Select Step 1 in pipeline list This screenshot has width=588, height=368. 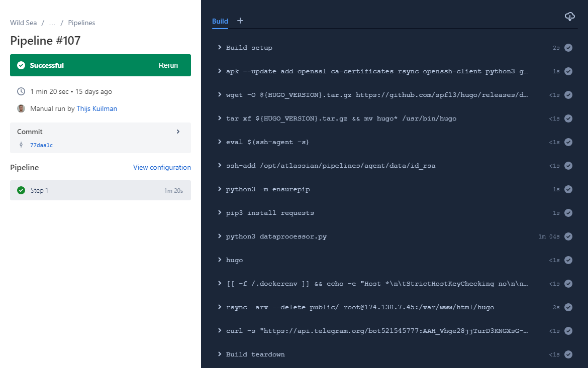[x=101, y=190]
